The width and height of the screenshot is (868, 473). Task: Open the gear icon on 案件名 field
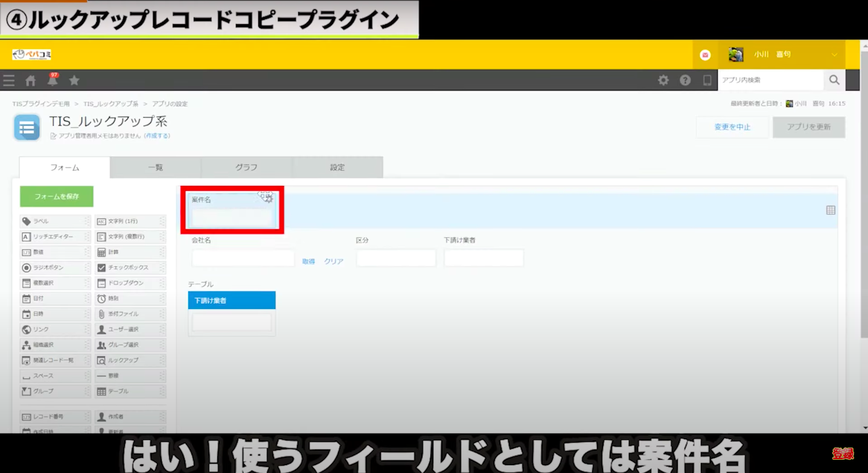(x=269, y=198)
